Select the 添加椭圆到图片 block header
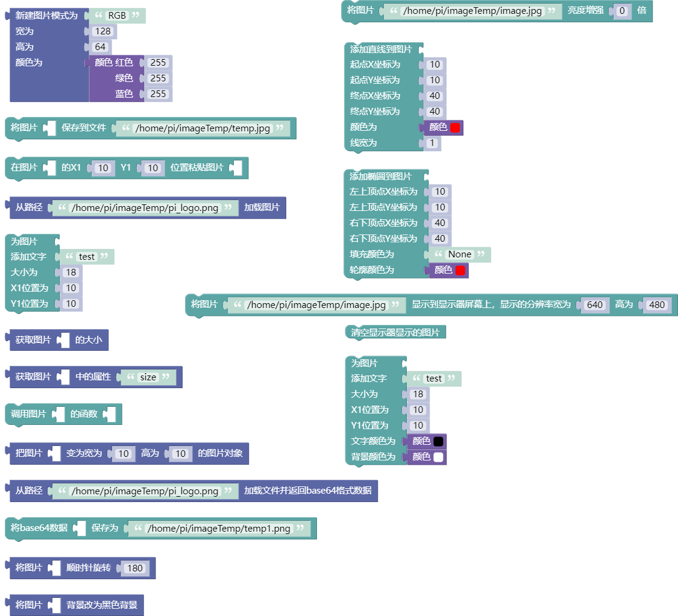This screenshot has width=678, height=616. click(380, 177)
